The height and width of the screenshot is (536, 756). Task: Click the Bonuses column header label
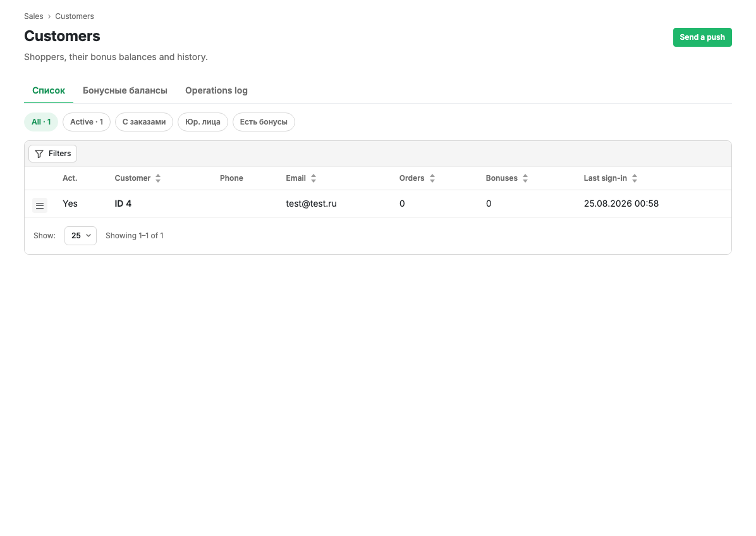[x=501, y=178]
